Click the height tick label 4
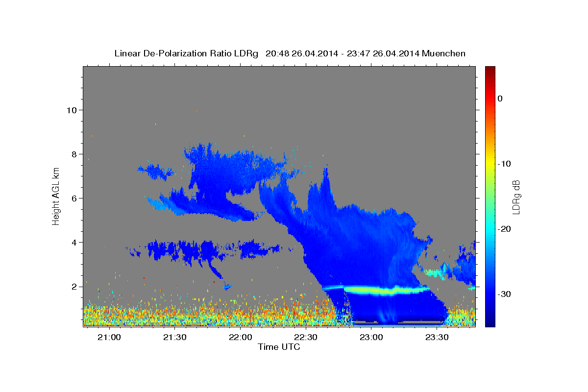This screenshot has height=392, width=588. tap(73, 242)
